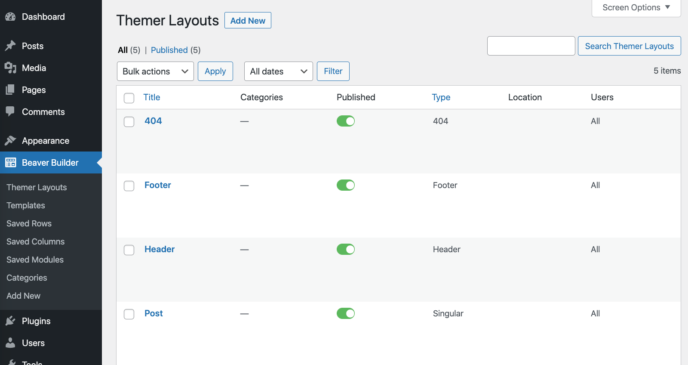688x365 pixels.
Task: Check the box for Header layout
Action: point(129,250)
